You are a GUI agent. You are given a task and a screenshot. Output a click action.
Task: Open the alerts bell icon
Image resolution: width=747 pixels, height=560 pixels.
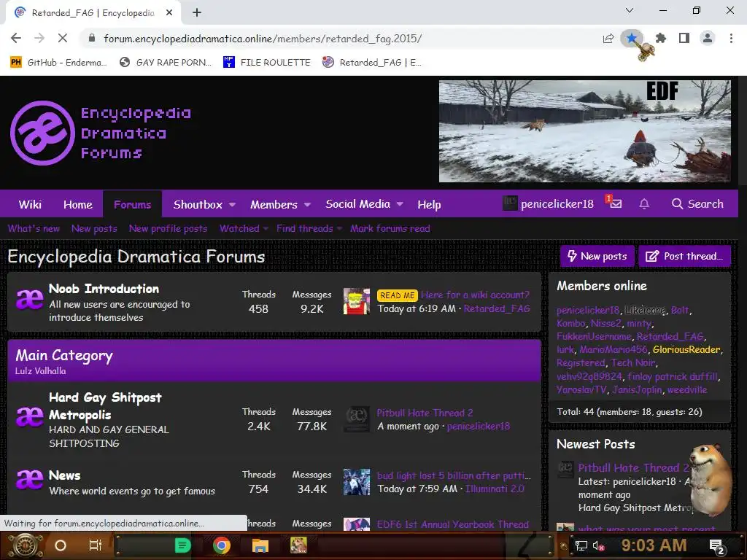644,204
